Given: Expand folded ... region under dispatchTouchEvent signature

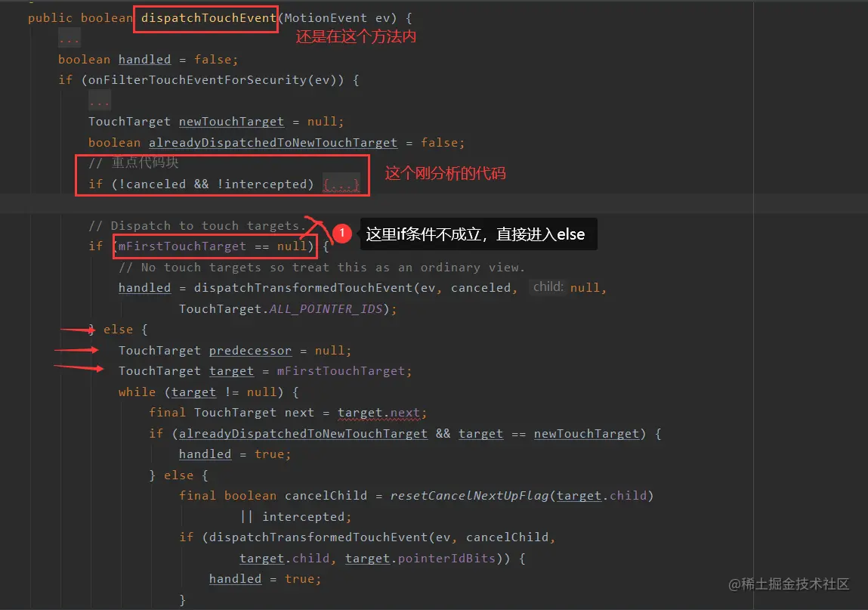Looking at the screenshot, I should [70, 39].
